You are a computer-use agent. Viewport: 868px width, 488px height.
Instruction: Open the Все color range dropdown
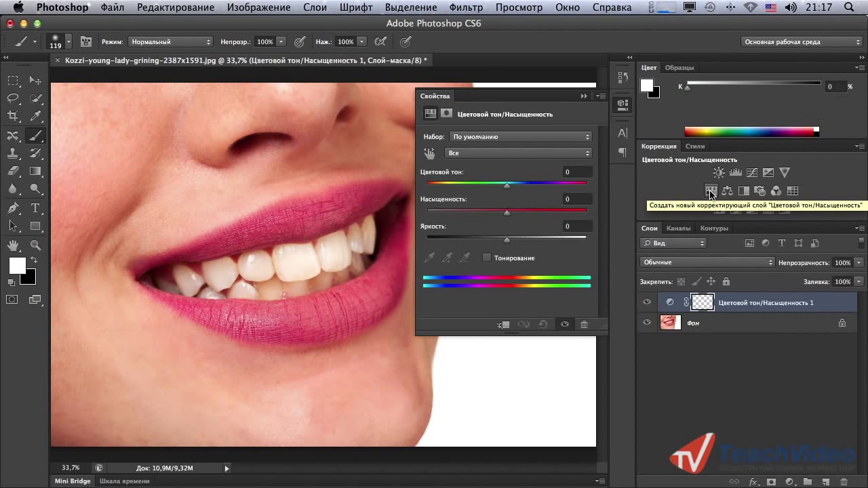(x=518, y=153)
